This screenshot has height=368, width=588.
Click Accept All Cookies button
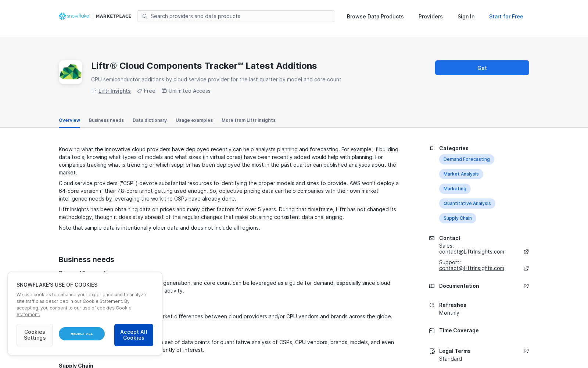134,335
